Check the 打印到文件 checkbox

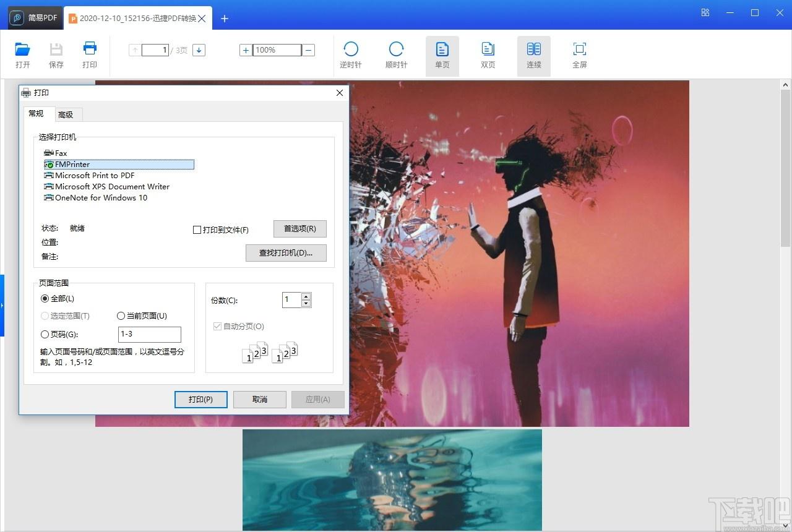[197, 230]
